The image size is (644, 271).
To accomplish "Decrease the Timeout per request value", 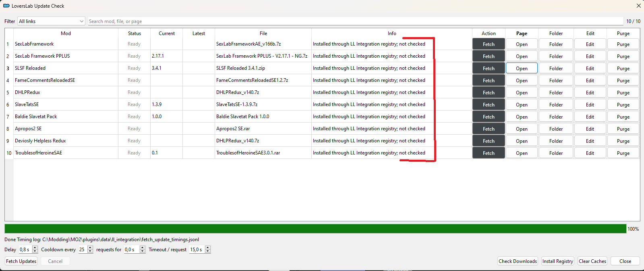I will click(x=208, y=251).
